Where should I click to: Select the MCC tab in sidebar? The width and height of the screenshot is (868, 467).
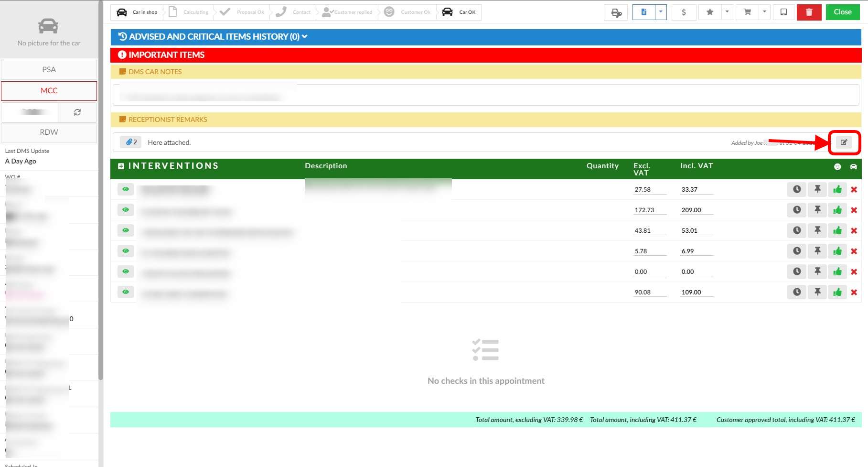pos(49,91)
